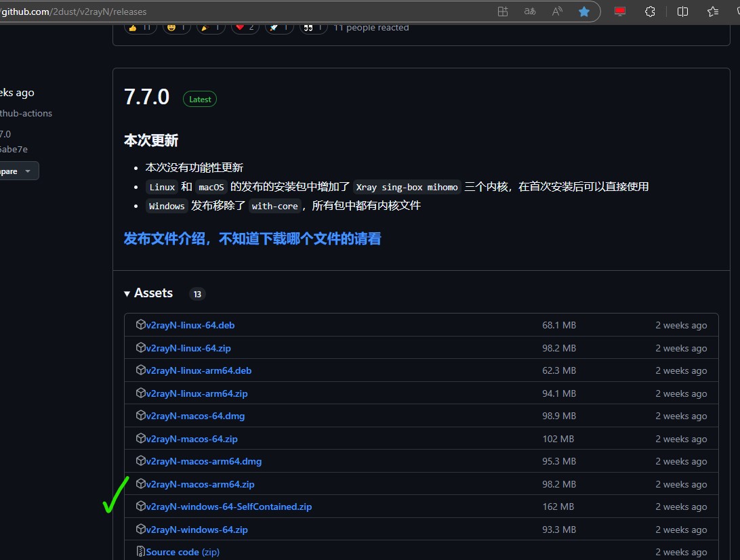Open the 发布文件介绍 help link
Image resolution: width=740 pixels, height=560 pixels.
click(x=252, y=238)
